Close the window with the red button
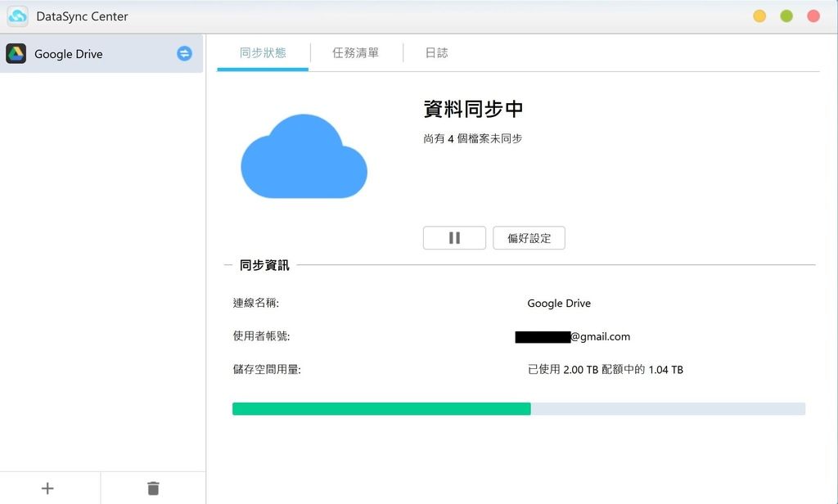Viewport: 838px width, 504px height. click(813, 16)
